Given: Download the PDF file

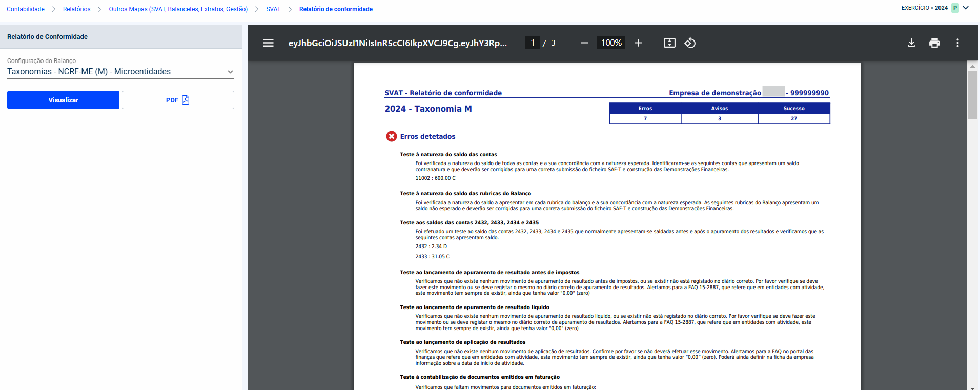Looking at the screenshot, I should click(911, 43).
